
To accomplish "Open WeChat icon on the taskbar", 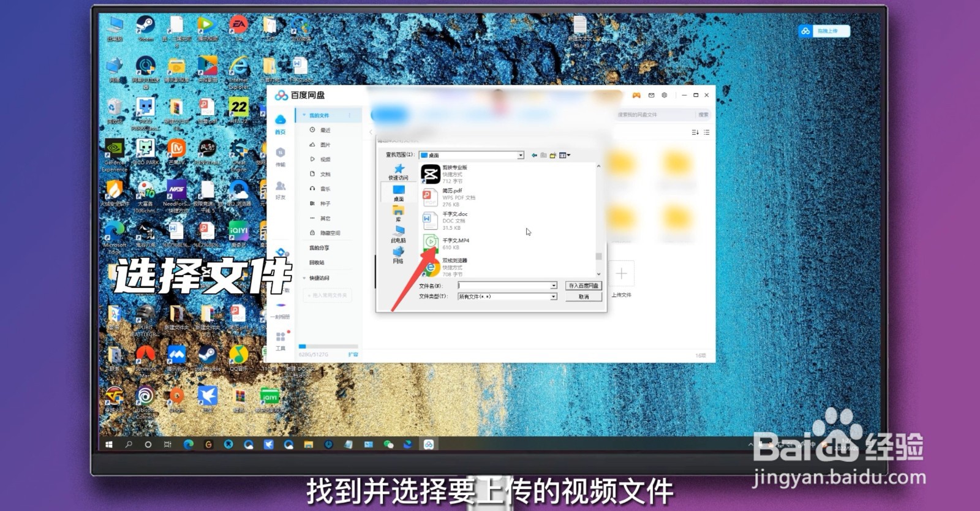I will pos(388,444).
